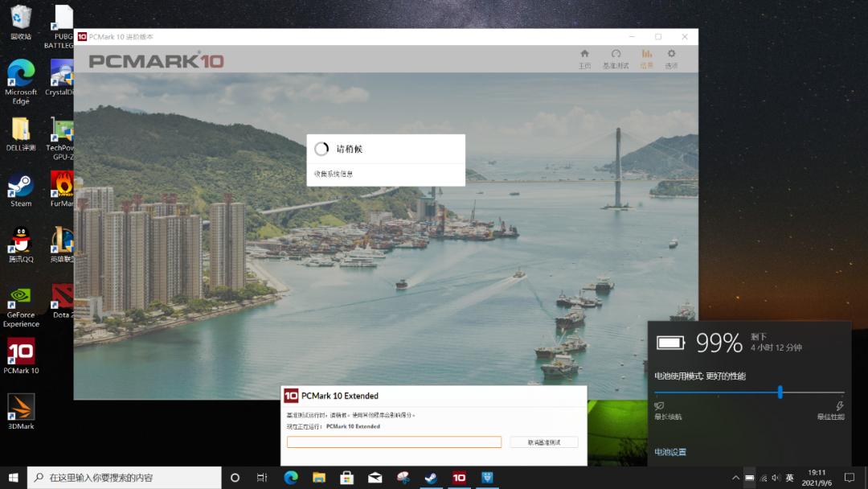Open Cortana circle on taskbar
The height and width of the screenshot is (489, 868).
coord(235,478)
